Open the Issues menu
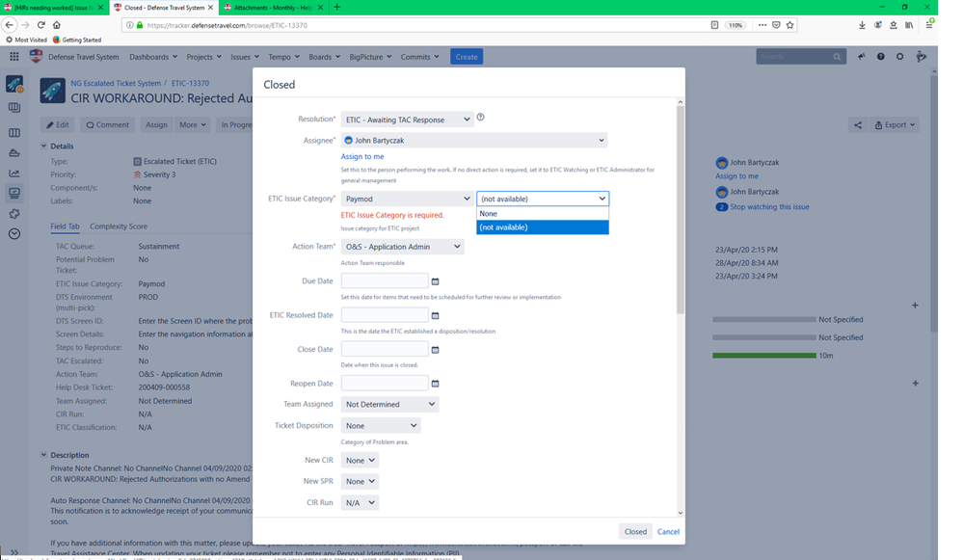Viewport: 963px width, 560px height. tap(245, 57)
